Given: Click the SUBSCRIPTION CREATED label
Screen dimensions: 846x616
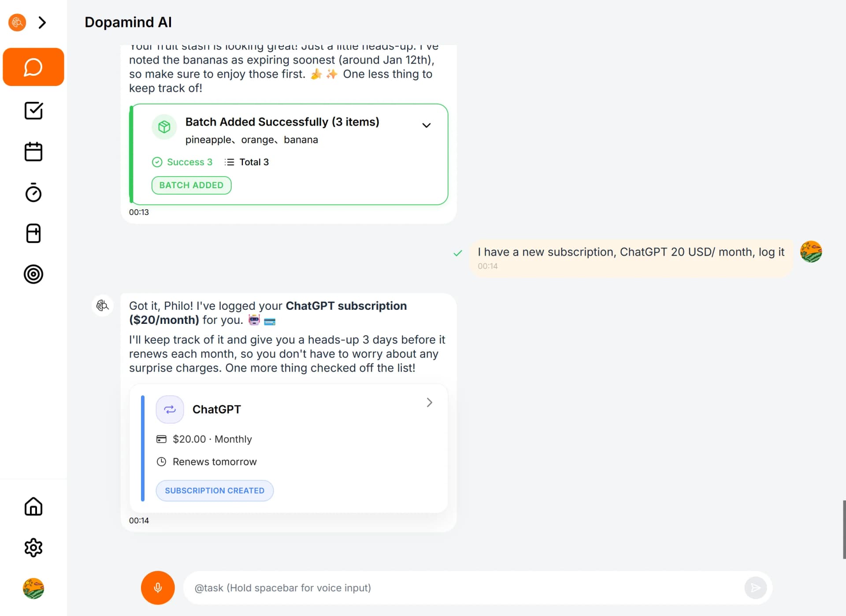Looking at the screenshot, I should click(214, 490).
